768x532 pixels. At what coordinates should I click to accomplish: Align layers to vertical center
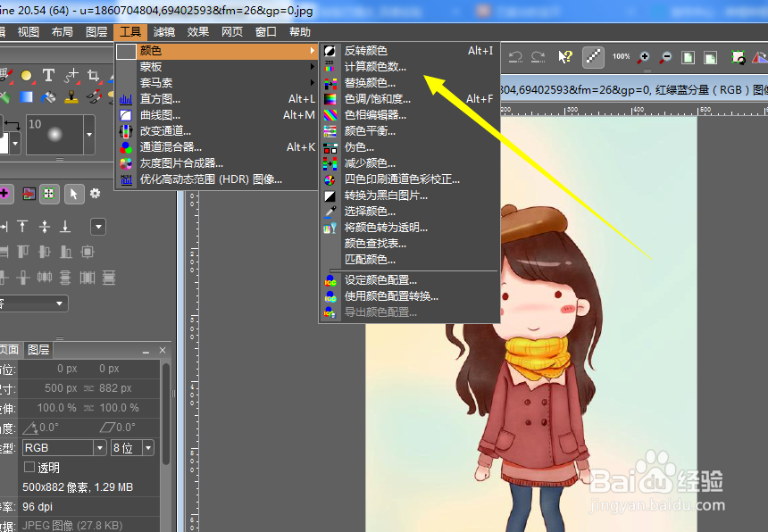point(45,226)
